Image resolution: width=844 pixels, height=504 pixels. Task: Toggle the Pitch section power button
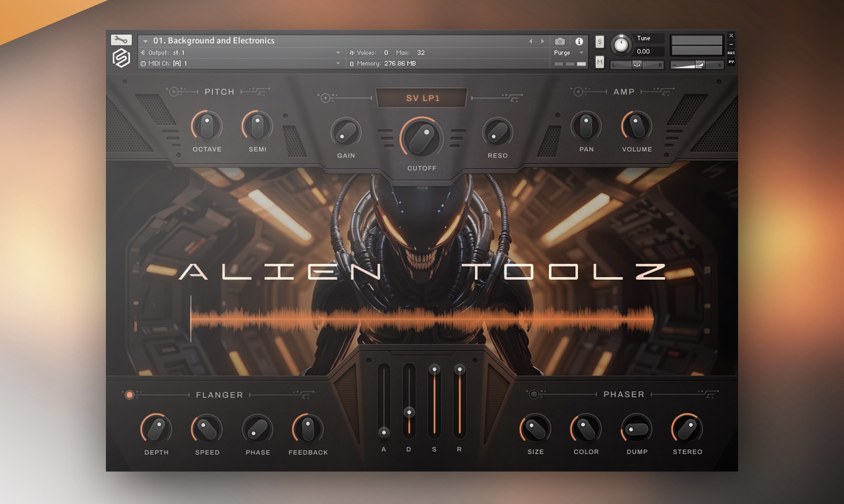coord(174,92)
